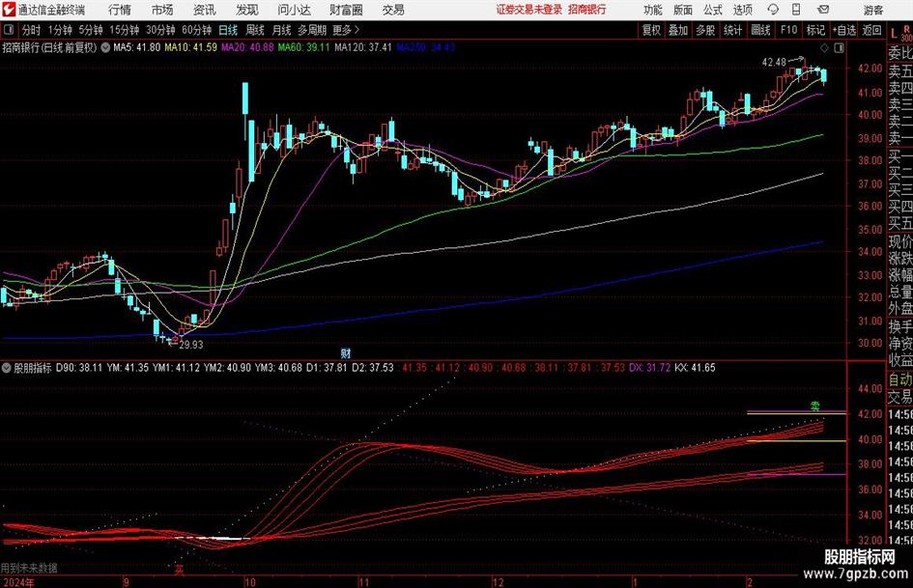
Task: Switch to 30分钟 period
Action: pyautogui.click(x=160, y=30)
